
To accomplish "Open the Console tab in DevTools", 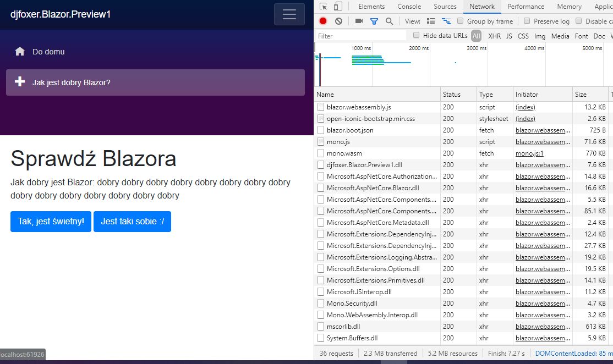I will (x=409, y=6).
